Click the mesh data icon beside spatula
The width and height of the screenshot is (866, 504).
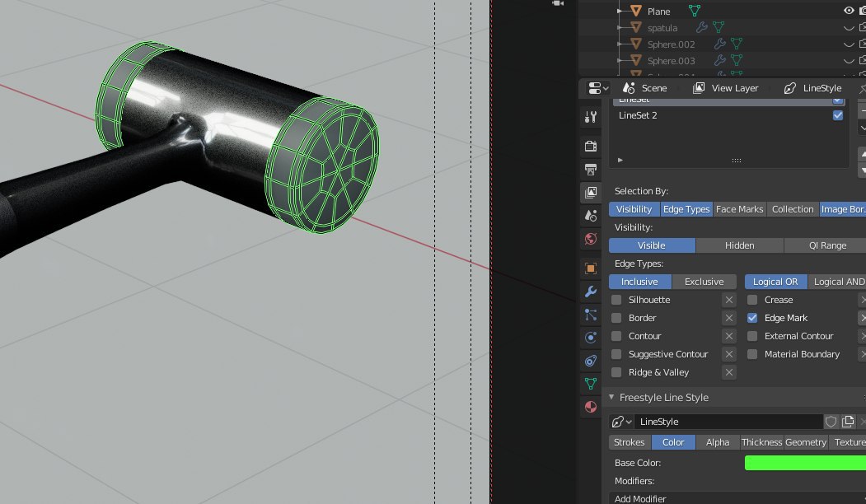tap(718, 27)
